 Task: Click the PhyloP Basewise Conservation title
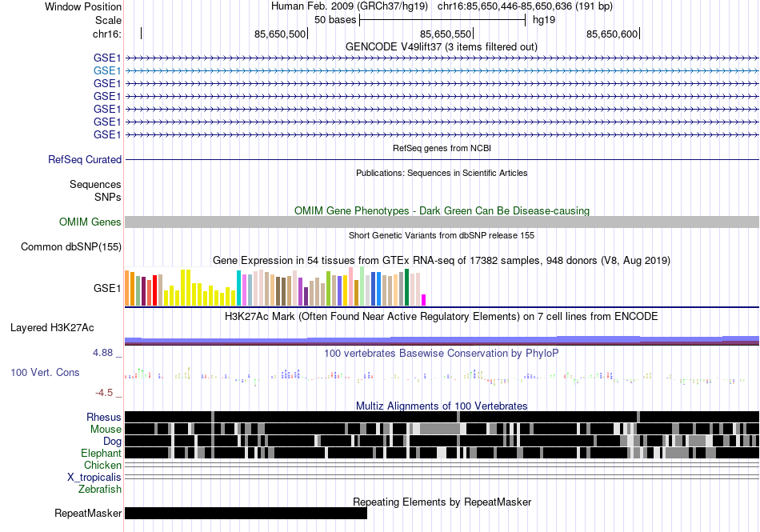coord(442,354)
